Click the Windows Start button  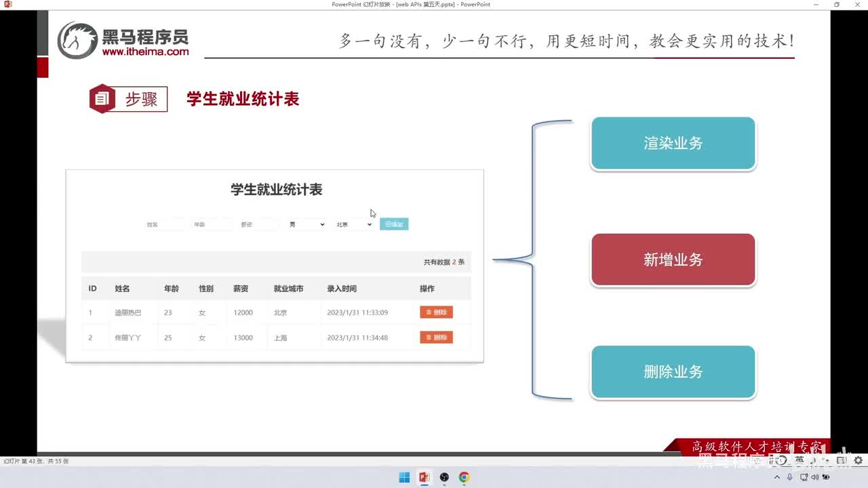[404, 477]
